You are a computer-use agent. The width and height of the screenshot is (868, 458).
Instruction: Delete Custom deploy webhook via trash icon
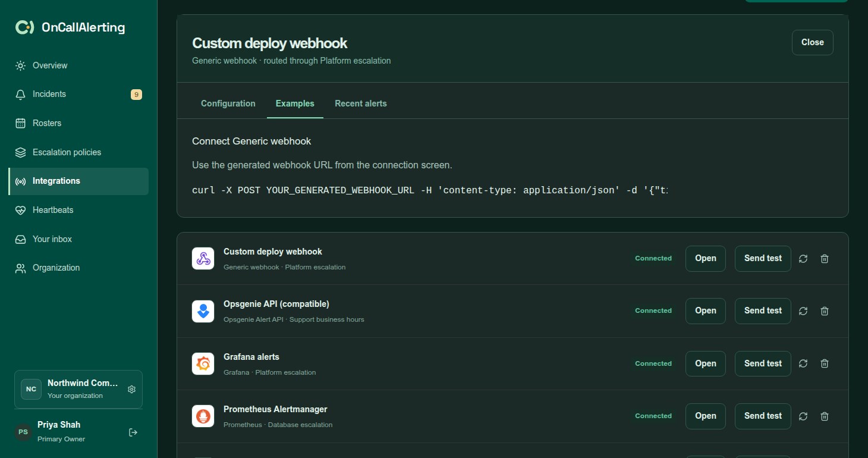[825, 259]
